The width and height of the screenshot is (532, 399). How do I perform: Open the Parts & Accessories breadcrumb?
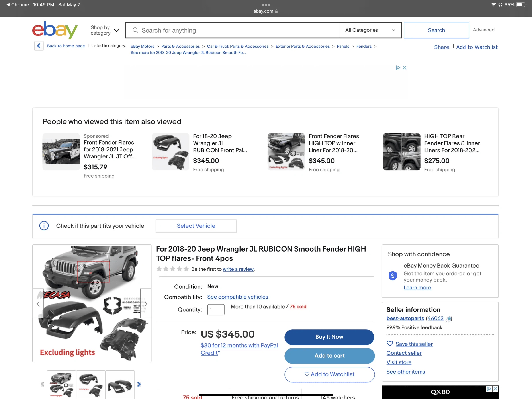pos(180,46)
